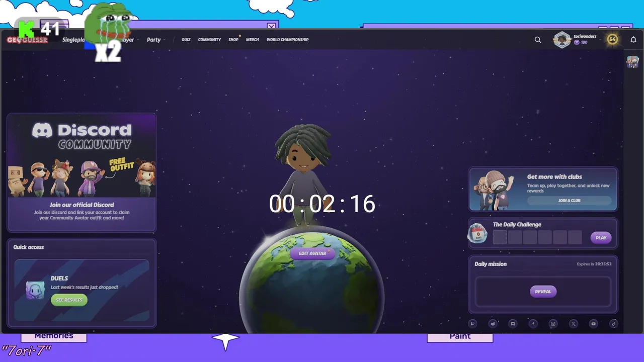Click 'Get more with clubs' heading
Screen dimensions: 644x362
pyautogui.click(x=554, y=177)
